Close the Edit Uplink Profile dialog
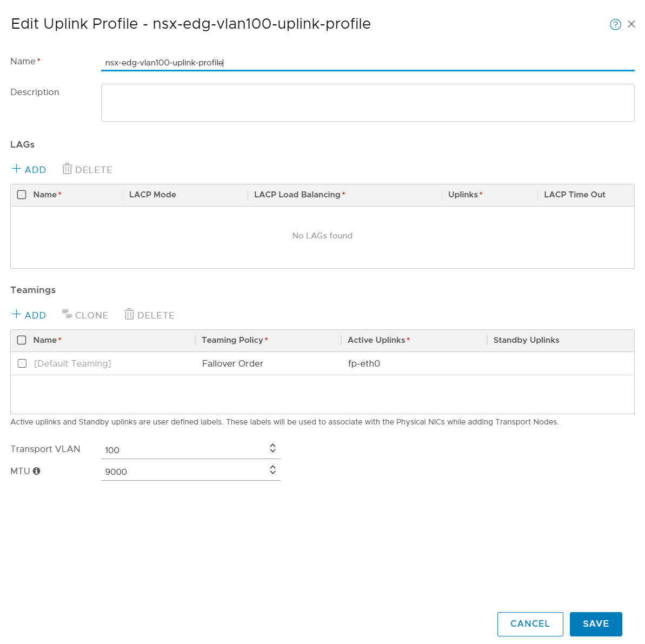645x644 pixels. coord(631,24)
